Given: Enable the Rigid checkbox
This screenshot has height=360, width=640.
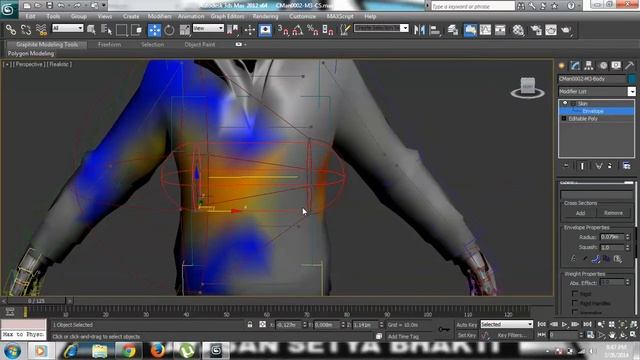Looking at the screenshot, I should pyautogui.click(x=575, y=294).
